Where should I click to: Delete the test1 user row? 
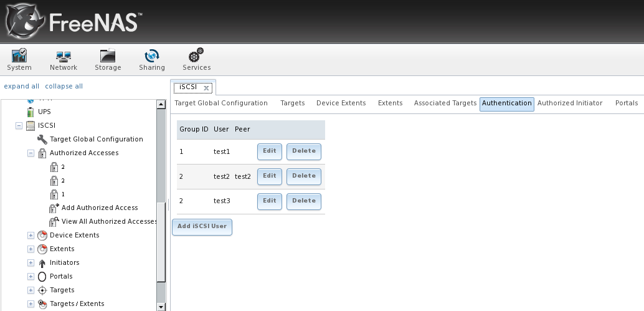click(303, 151)
